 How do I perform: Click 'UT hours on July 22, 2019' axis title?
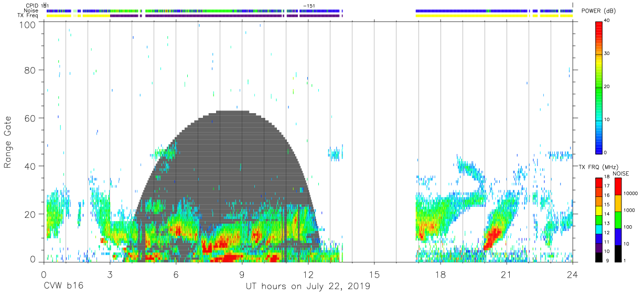pyautogui.click(x=308, y=286)
